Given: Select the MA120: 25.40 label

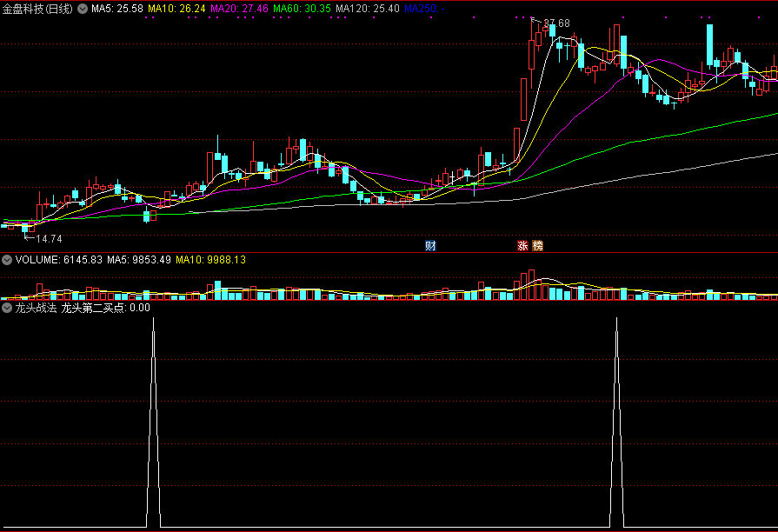Looking at the screenshot, I should coord(367,9).
